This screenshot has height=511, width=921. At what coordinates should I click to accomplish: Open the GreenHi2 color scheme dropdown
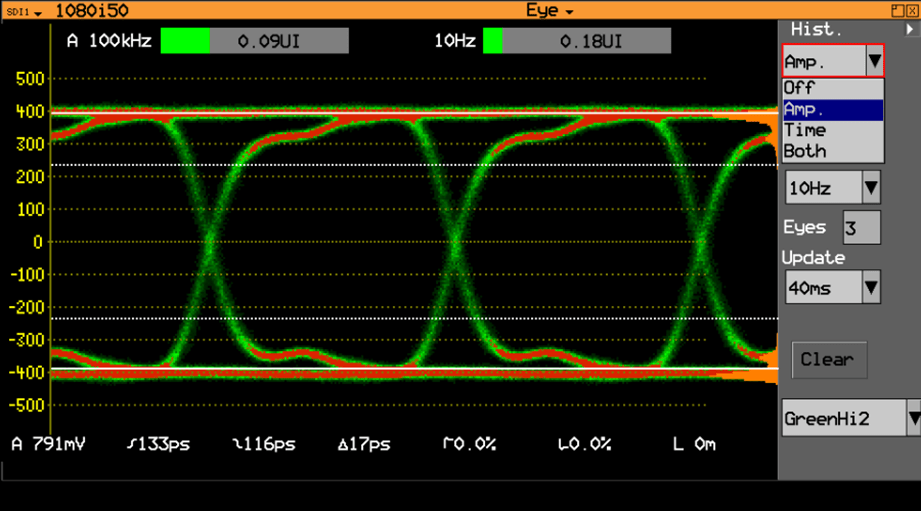click(x=913, y=418)
